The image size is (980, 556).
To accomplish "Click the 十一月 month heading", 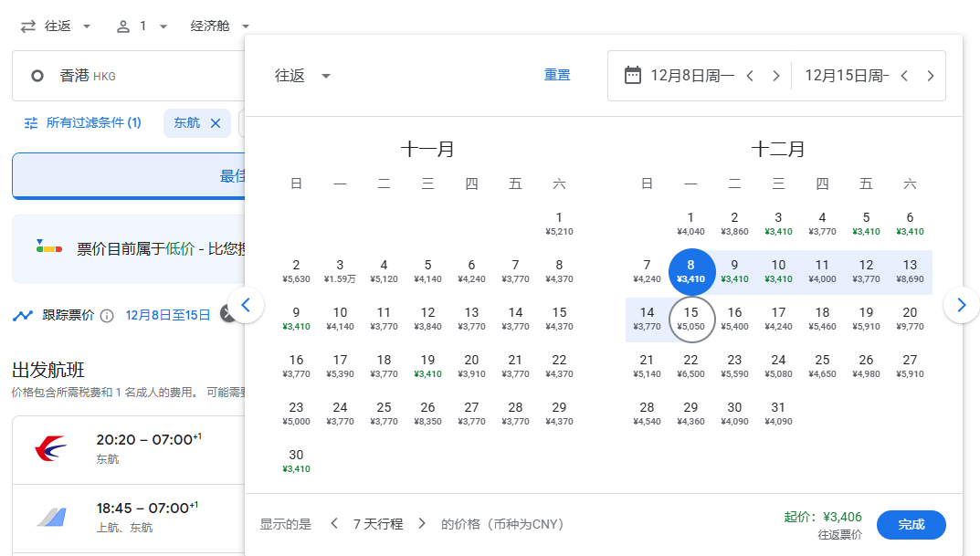I will coord(427,150).
